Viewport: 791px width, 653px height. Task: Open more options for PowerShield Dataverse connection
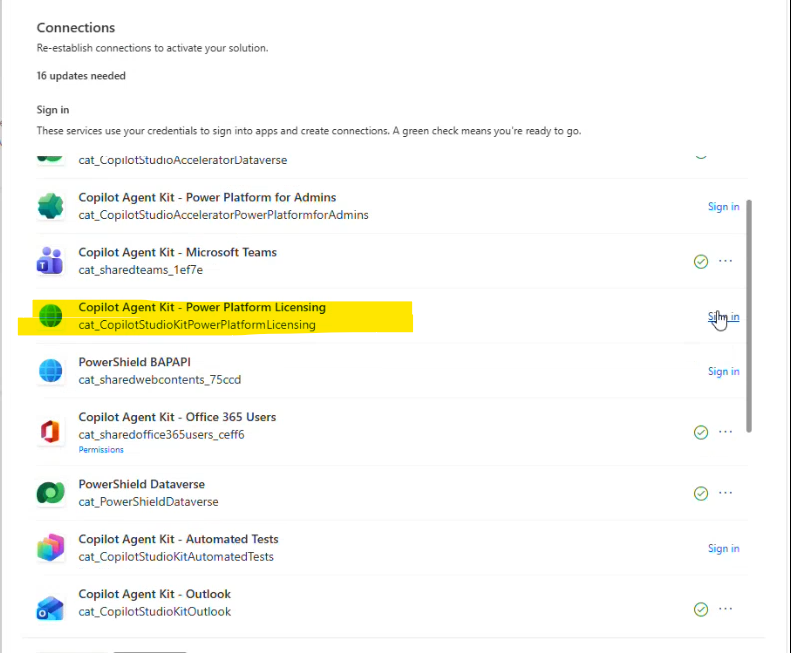coord(725,493)
